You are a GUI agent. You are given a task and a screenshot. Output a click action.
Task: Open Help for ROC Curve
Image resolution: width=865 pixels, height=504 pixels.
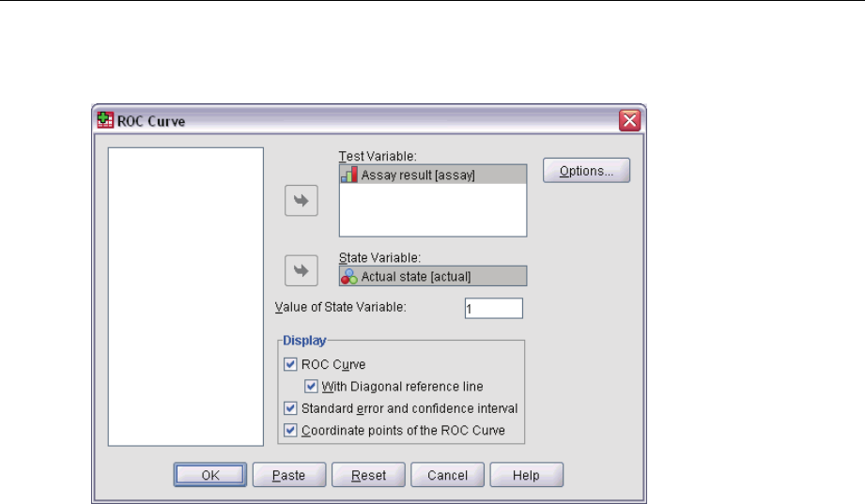click(526, 475)
